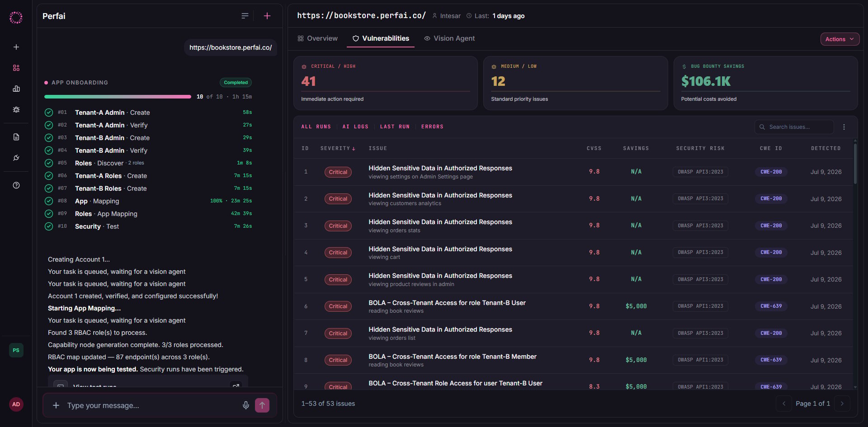Screen dimensions: 868x427
Task: Click the Perfai circular logo
Action: 16,18
